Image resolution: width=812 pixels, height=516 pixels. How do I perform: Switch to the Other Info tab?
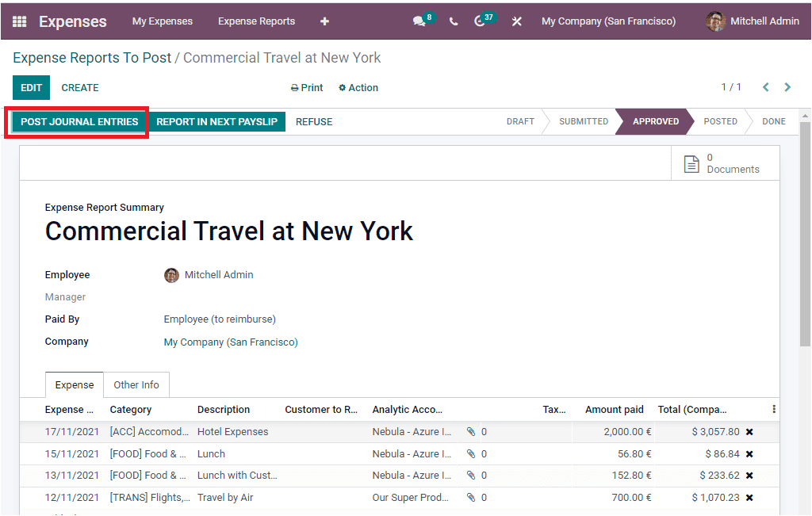[x=136, y=384]
